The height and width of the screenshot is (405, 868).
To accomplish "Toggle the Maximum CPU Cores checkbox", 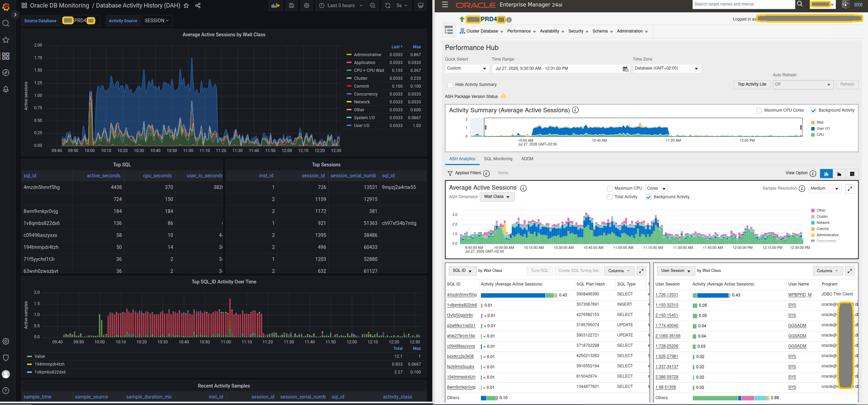I will tap(759, 111).
